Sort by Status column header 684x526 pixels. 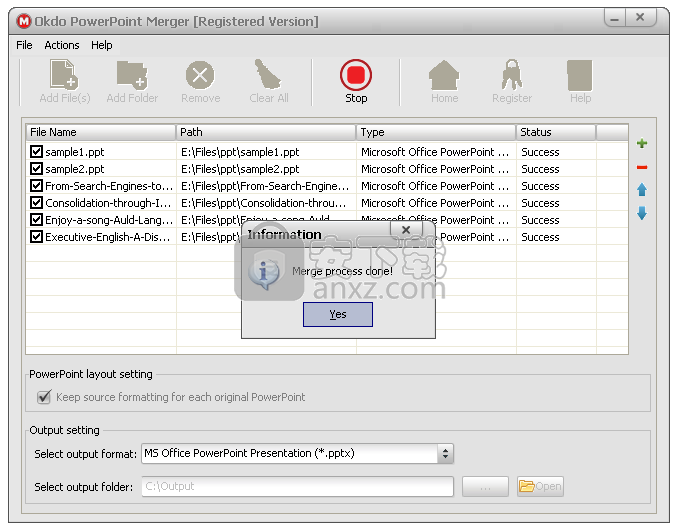click(556, 132)
